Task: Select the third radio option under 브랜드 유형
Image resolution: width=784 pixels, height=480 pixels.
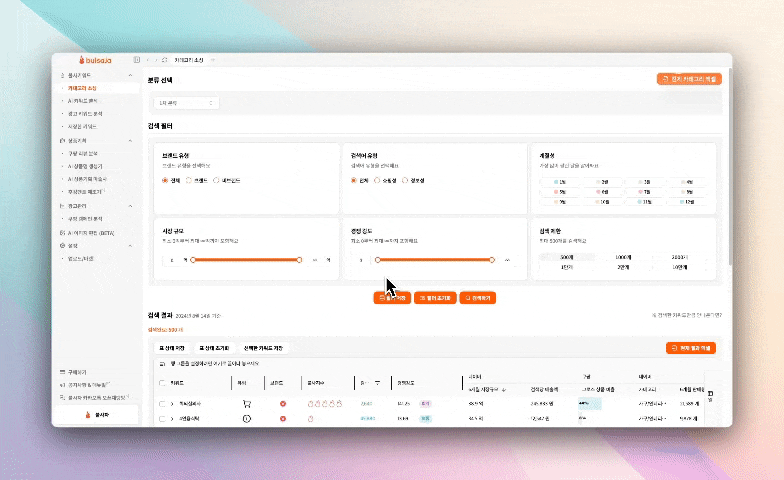Action: click(x=216, y=180)
